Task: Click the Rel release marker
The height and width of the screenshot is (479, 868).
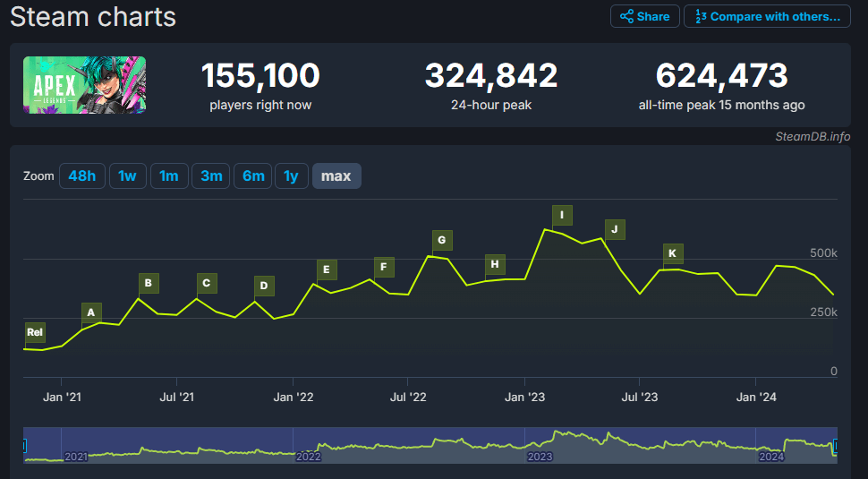Action: coord(35,332)
